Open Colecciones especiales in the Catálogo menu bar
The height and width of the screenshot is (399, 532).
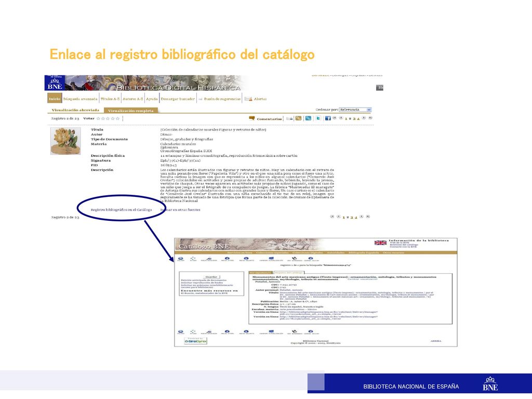pyautogui.click(x=272, y=252)
